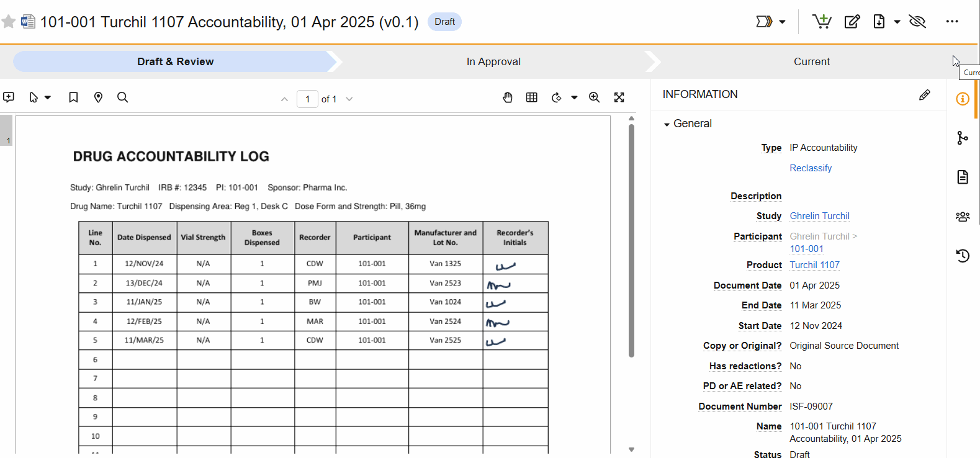
Task: Add document to cart
Action: pos(822,22)
